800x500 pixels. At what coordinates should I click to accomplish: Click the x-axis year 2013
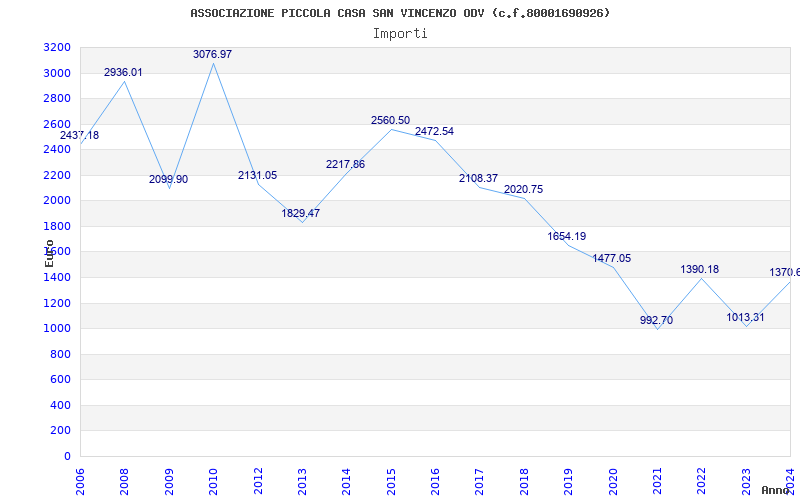[302, 481]
